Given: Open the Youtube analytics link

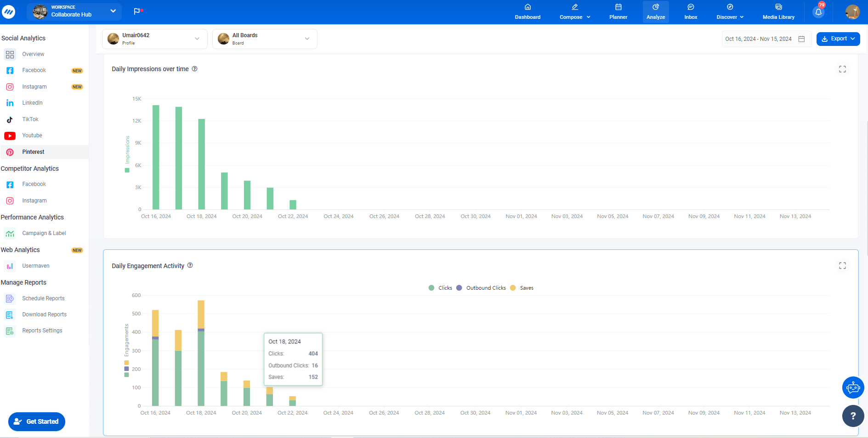Looking at the screenshot, I should click(32, 135).
